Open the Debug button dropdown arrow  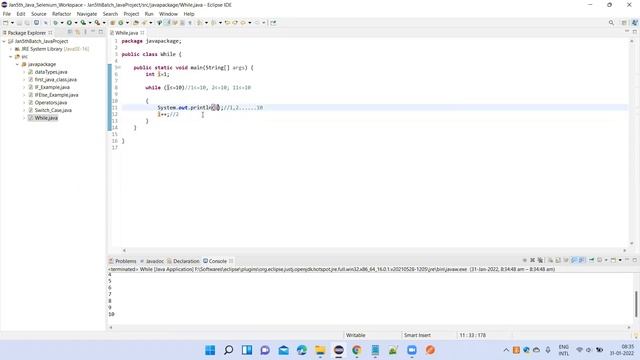coord(62,23)
